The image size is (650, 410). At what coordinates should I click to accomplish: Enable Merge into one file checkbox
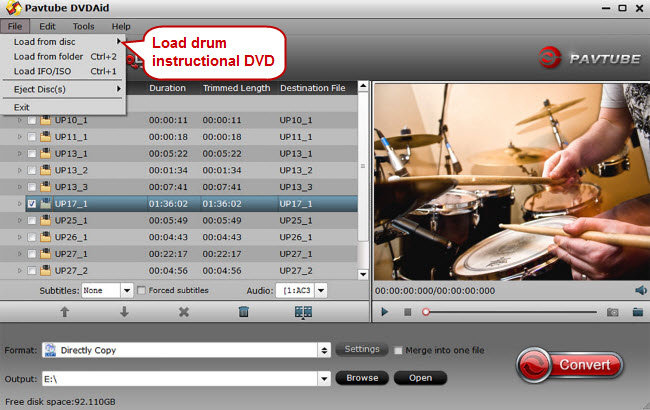[398, 350]
